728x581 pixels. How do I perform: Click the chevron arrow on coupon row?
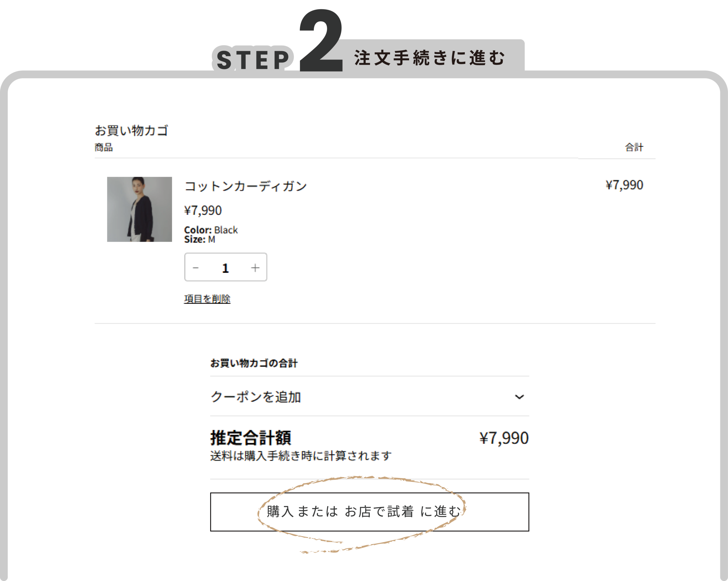pyautogui.click(x=519, y=397)
